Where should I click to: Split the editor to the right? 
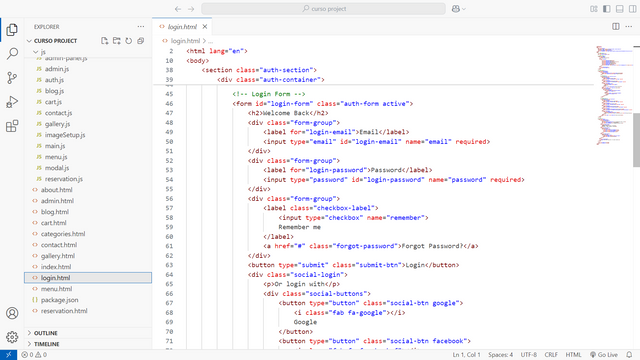tap(616, 27)
